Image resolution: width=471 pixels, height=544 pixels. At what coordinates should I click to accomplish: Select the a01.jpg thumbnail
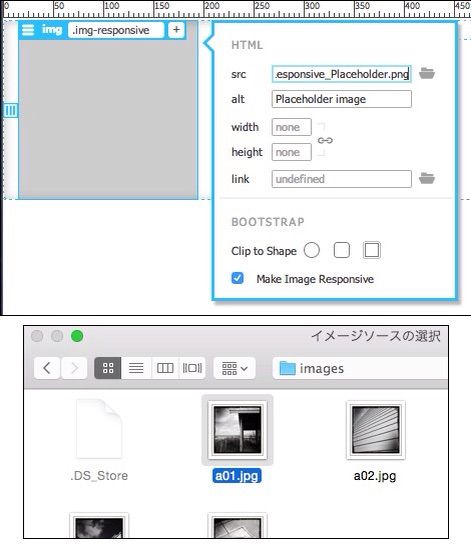click(237, 430)
